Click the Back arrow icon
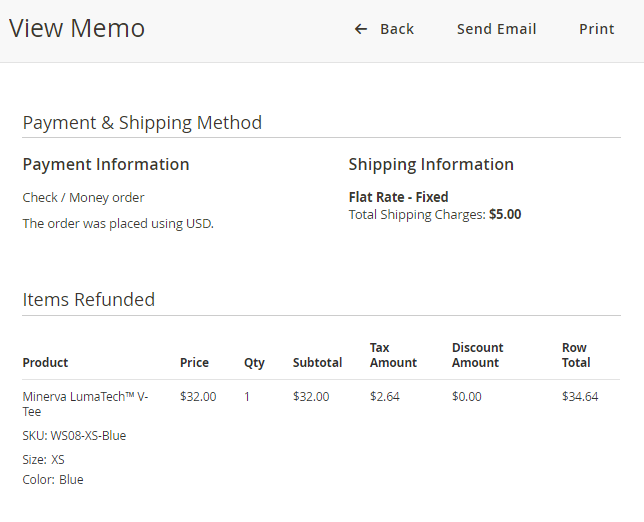 361,29
